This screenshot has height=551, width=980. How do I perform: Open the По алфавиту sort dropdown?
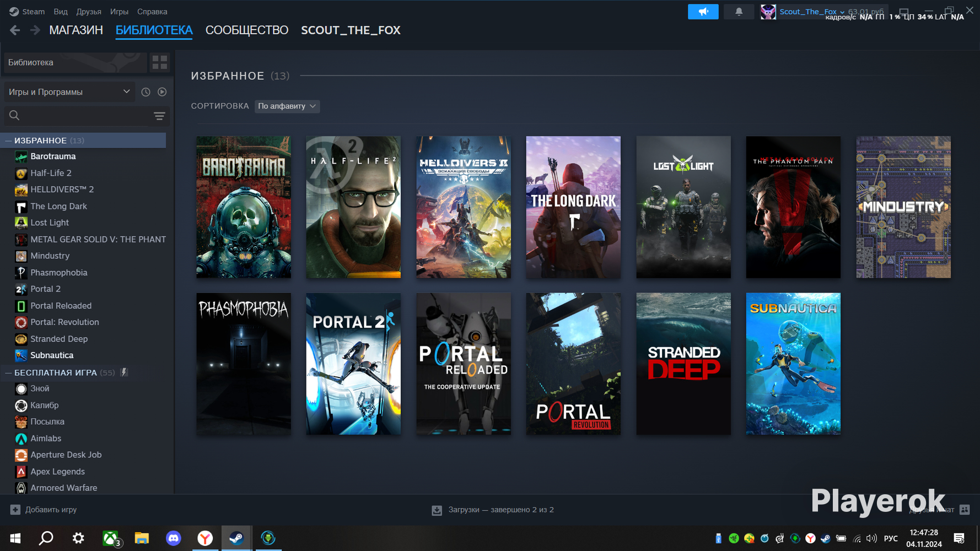coord(287,106)
